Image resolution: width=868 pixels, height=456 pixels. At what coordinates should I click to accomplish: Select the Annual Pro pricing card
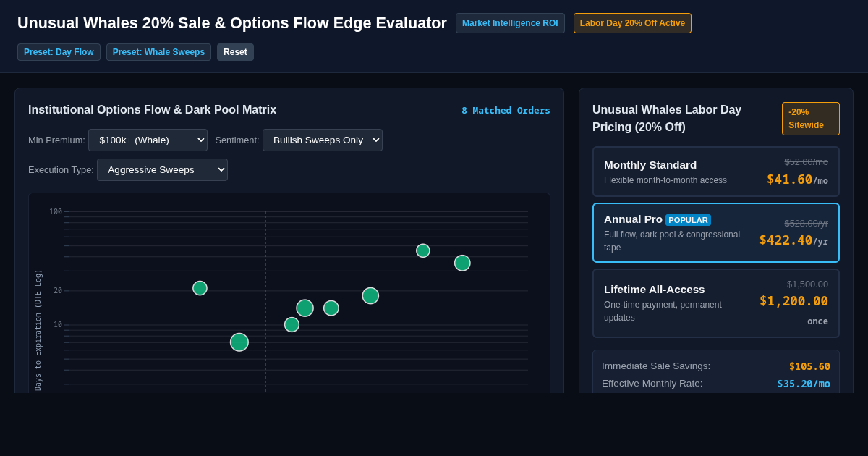coord(716,232)
